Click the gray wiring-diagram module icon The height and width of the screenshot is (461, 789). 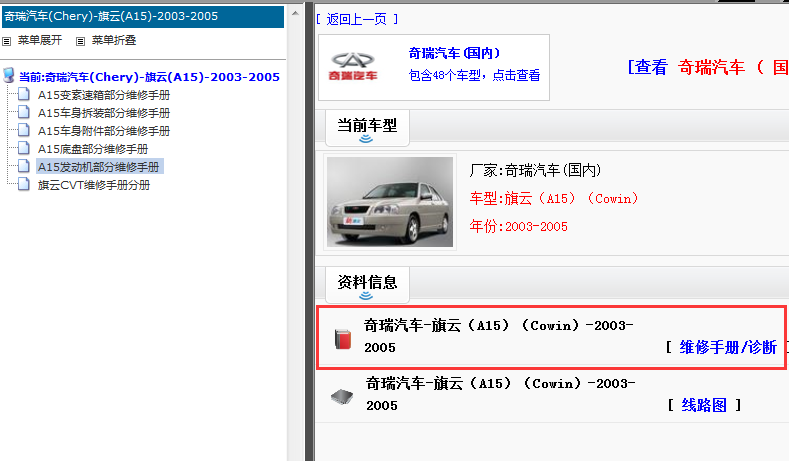(x=342, y=397)
